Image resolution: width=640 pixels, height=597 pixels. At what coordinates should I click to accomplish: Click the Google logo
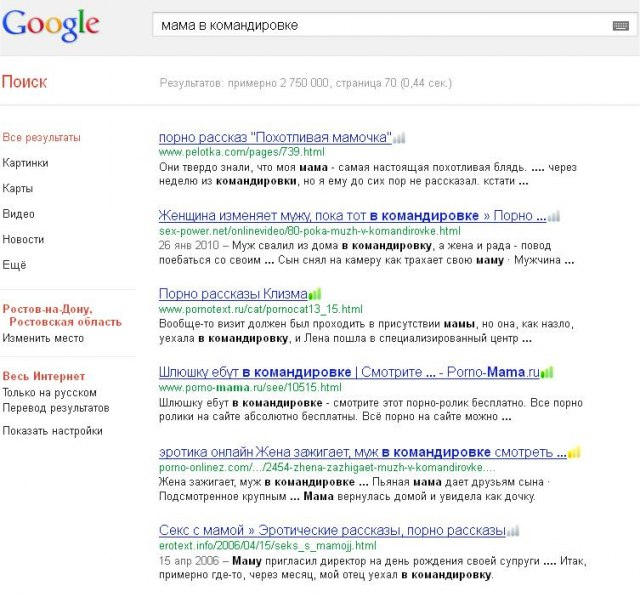(51, 25)
